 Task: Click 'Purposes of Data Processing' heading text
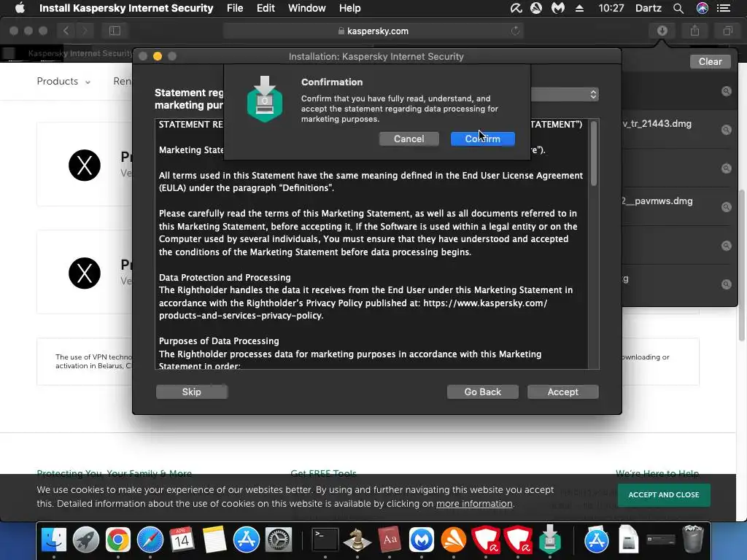(219, 341)
